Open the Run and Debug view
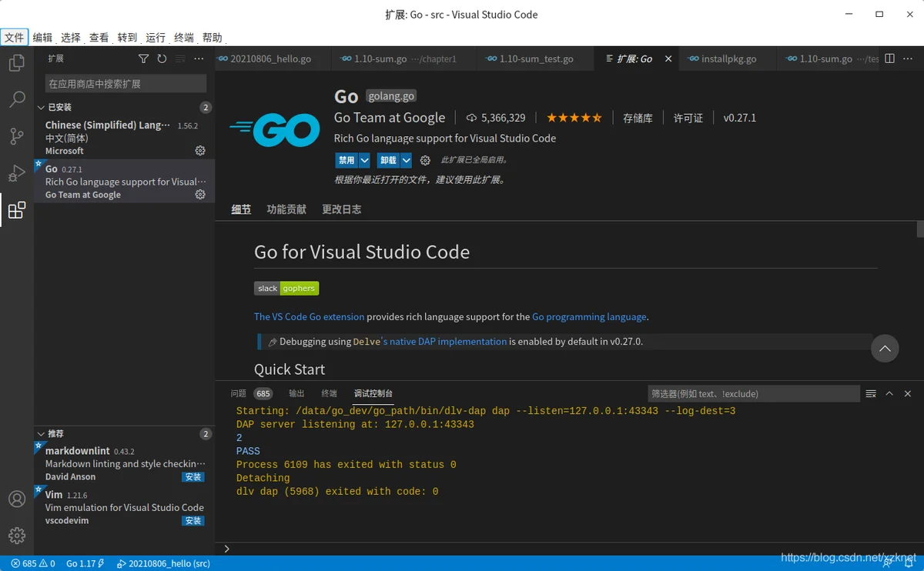This screenshot has height=571, width=924. coord(16,174)
